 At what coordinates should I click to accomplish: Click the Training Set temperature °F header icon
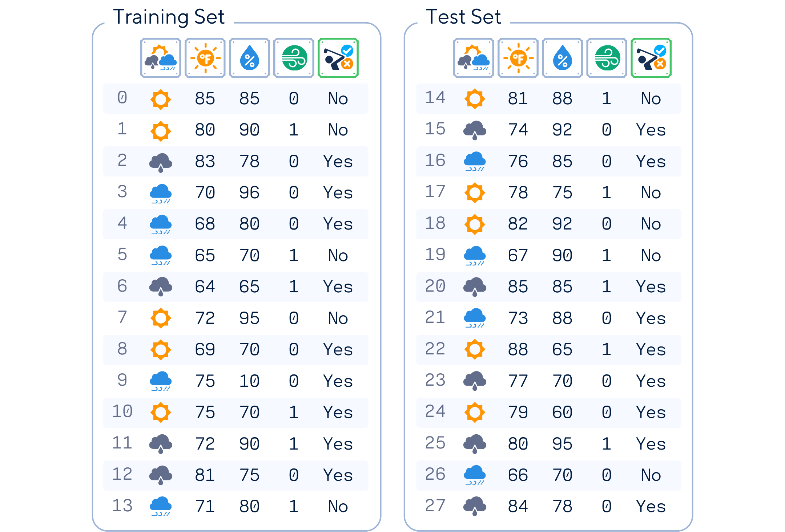(x=205, y=58)
